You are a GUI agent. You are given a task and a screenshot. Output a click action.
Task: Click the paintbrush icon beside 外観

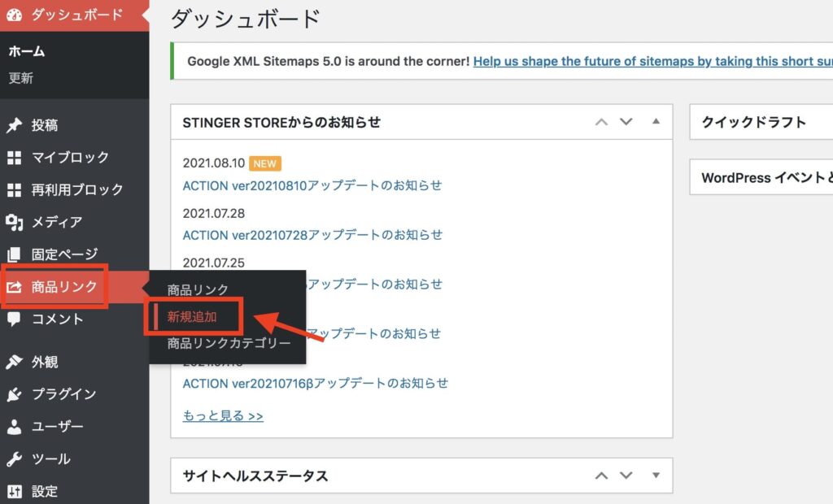15,363
